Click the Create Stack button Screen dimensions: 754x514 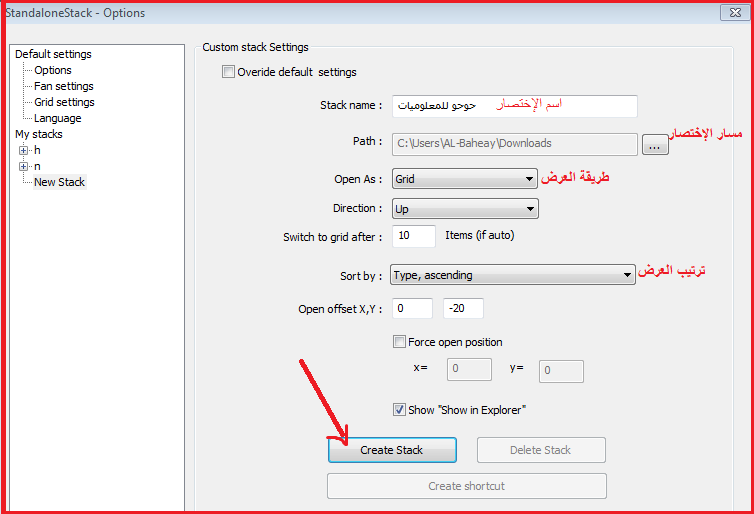[x=392, y=450]
